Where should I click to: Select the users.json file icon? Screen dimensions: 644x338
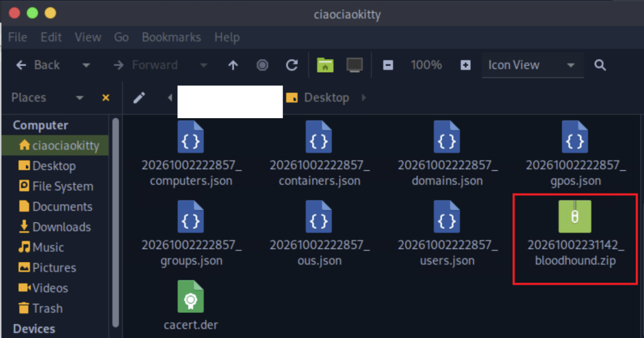pyautogui.click(x=447, y=217)
